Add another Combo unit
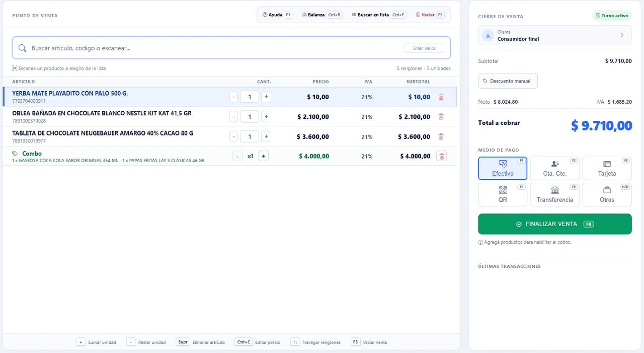 click(264, 156)
